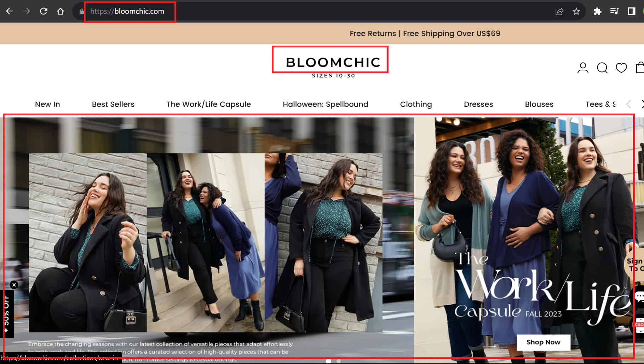Image resolution: width=644 pixels, height=364 pixels.
Task: Open the New In menu
Action: (47, 104)
